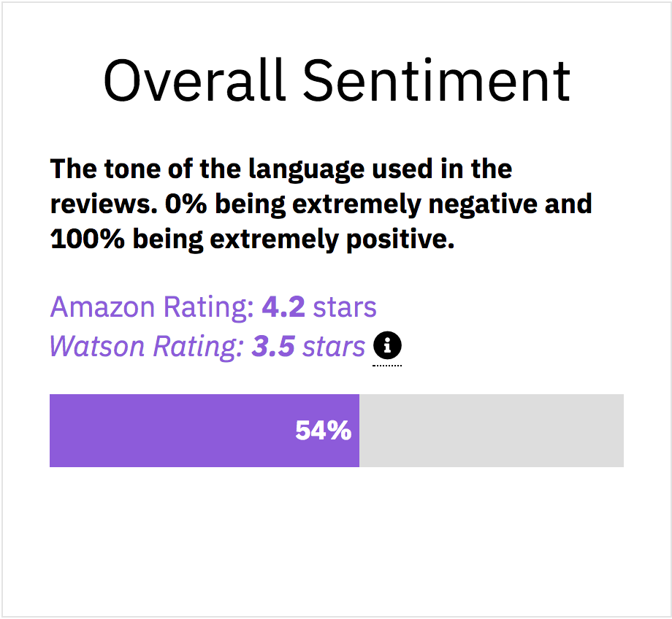This screenshot has height=619, width=672.
Task: Click the info icon beside Watson Rating
Action: click(387, 344)
